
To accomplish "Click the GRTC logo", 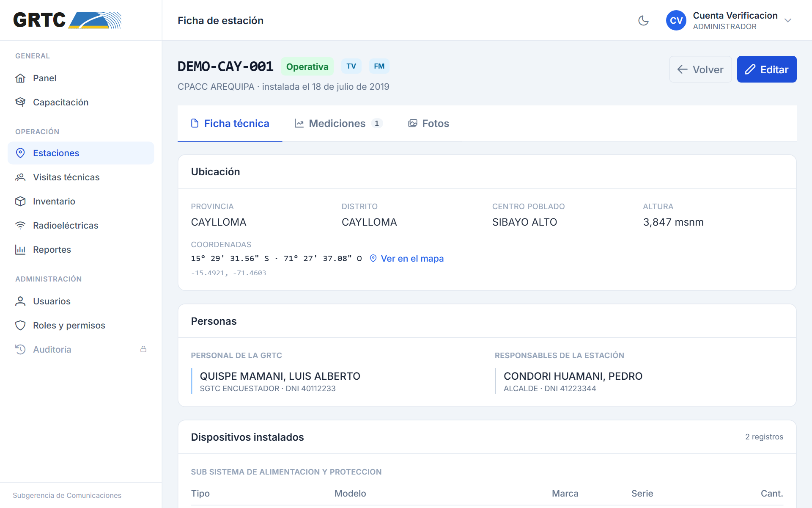I will coord(67,20).
